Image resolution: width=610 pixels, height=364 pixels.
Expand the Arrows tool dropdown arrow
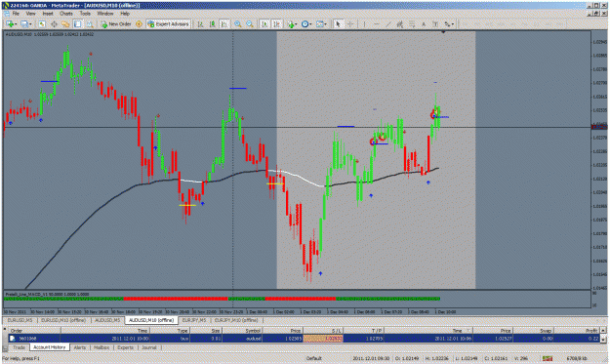pyautogui.click(x=453, y=24)
